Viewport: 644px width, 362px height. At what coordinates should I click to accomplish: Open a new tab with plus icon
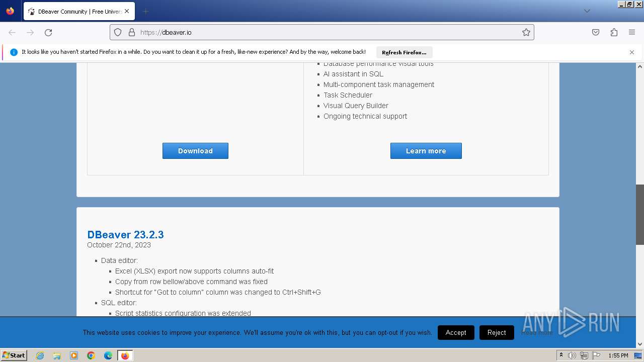pos(145,11)
